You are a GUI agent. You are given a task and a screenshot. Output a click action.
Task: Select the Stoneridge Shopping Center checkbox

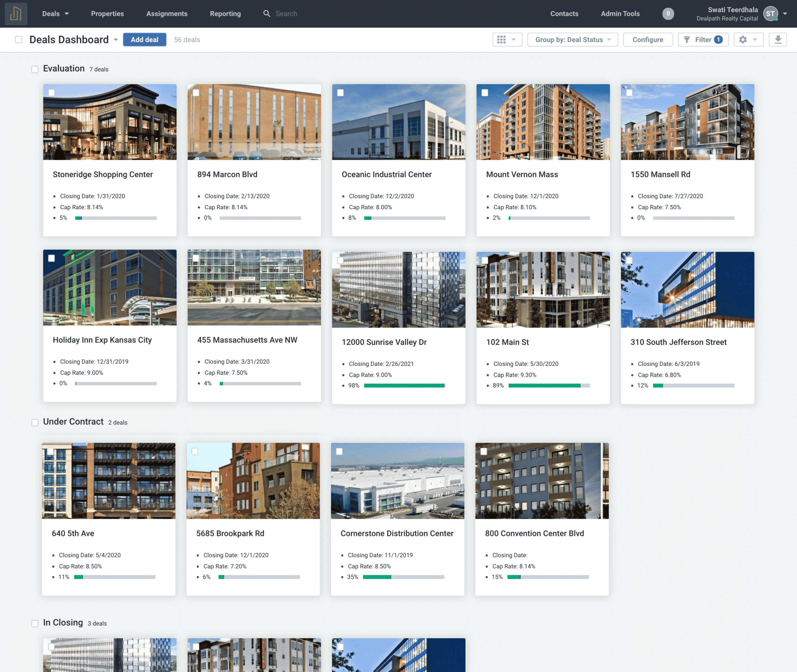[51, 92]
